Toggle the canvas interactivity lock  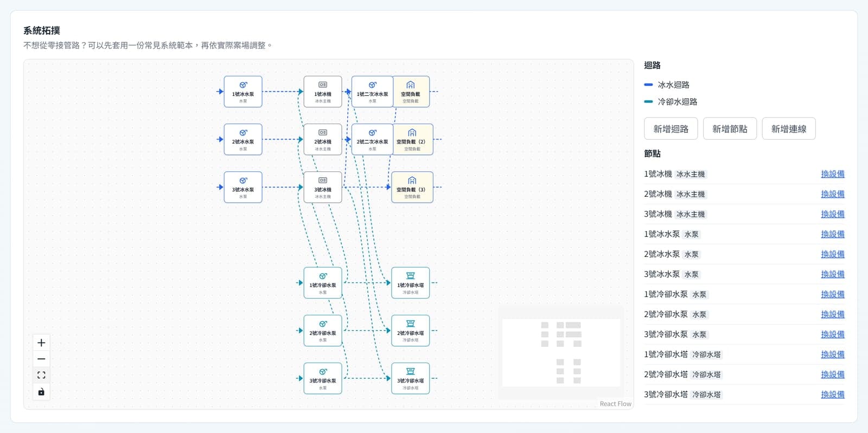41,391
